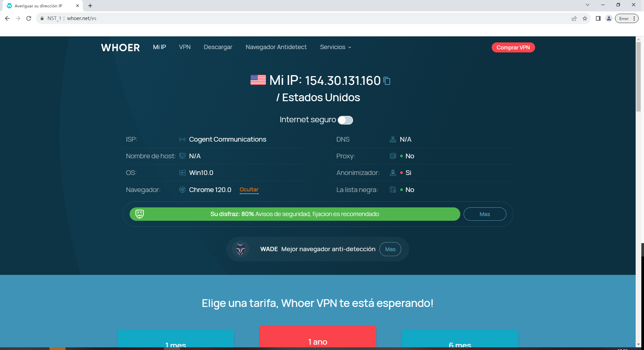Open the Chrome share icon

click(x=574, y=18)
